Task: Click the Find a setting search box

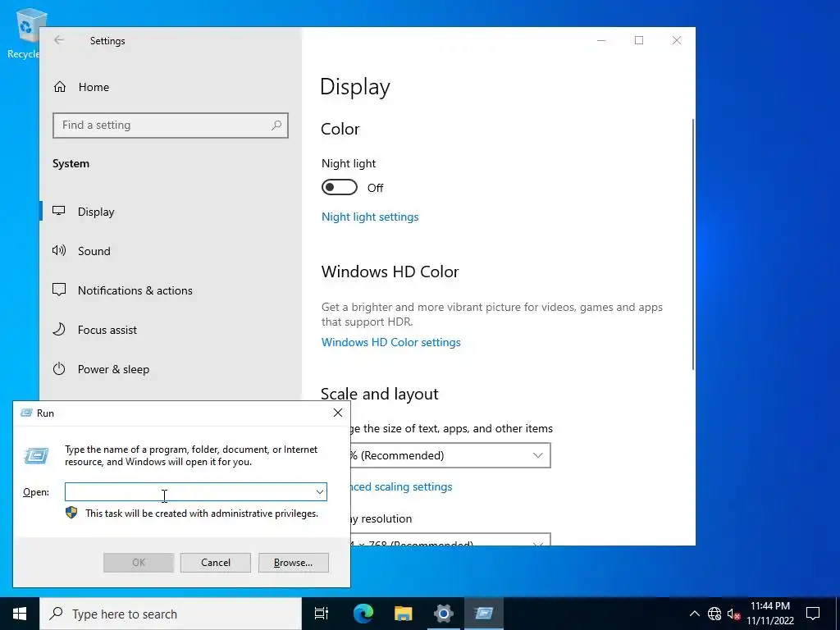Action: (171, 126)
